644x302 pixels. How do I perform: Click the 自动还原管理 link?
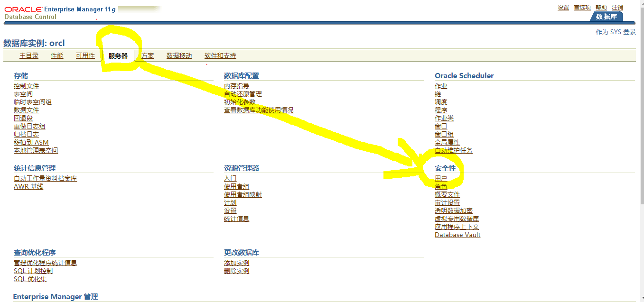tap(243, 94)
